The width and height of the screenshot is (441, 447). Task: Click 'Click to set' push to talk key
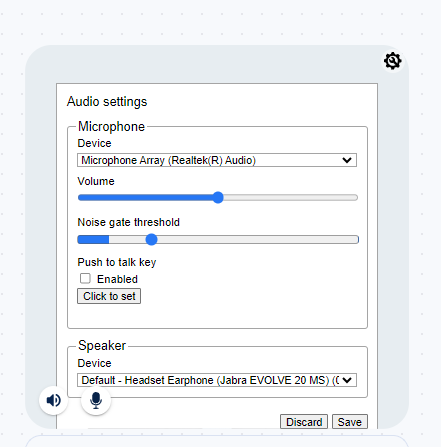pos(109,296)
